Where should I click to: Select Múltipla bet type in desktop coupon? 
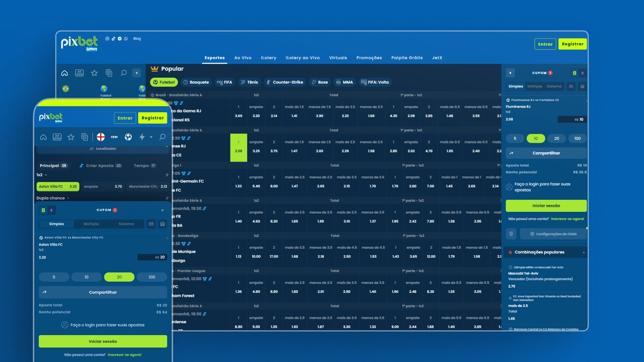click(x=535, y=86)
